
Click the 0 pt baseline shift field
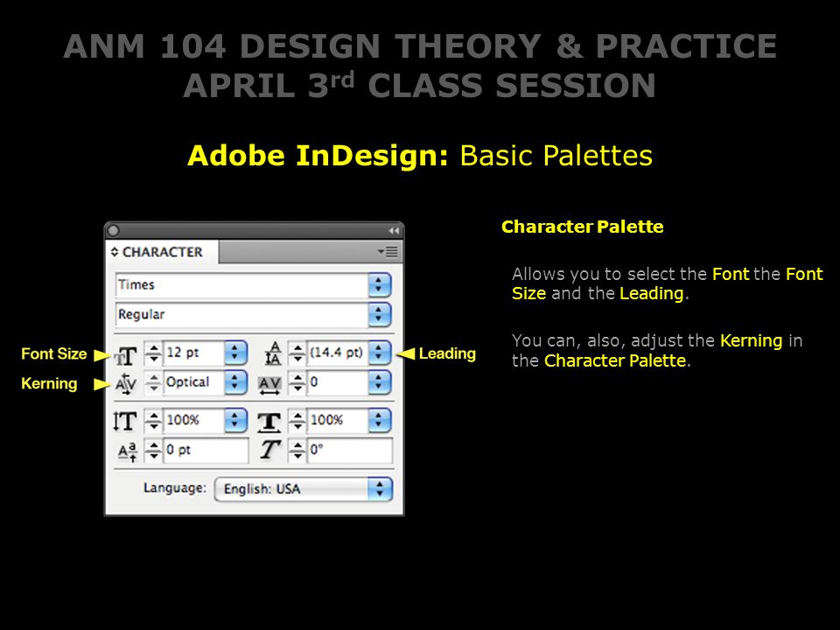tap(206, 450)
